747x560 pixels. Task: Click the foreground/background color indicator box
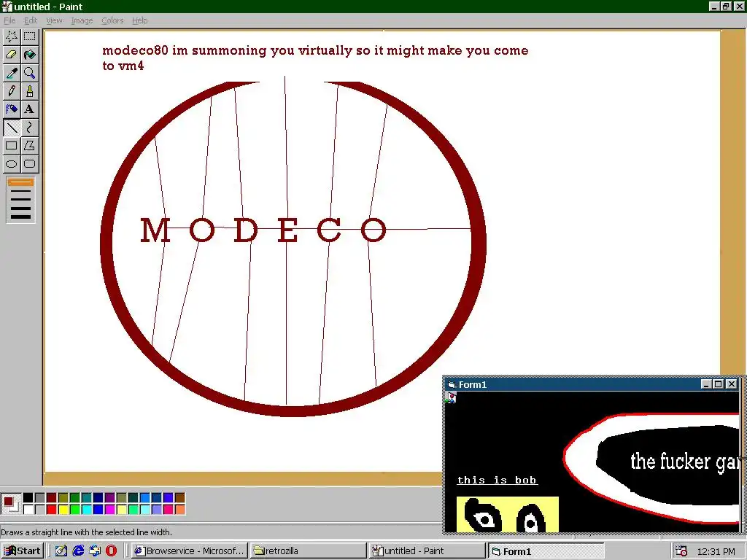10,504
